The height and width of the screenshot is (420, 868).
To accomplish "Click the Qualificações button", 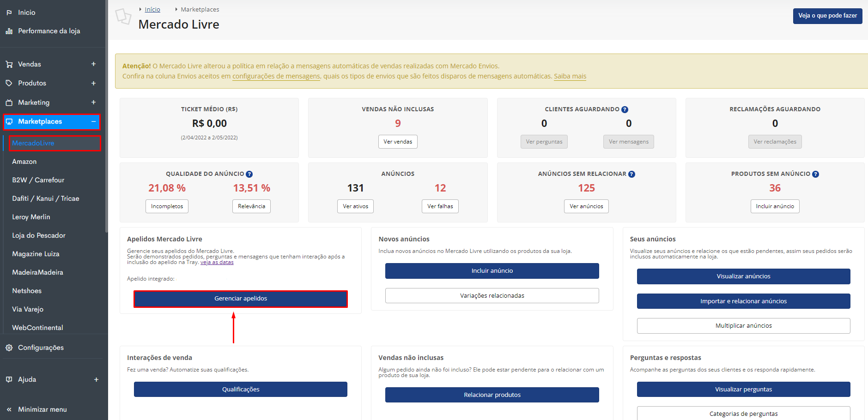I will [241, 390].
